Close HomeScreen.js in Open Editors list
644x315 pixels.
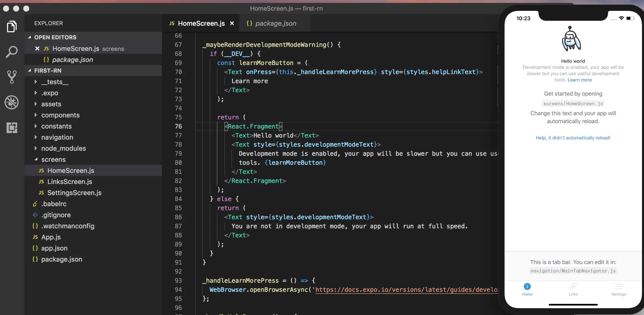(37, 48)
